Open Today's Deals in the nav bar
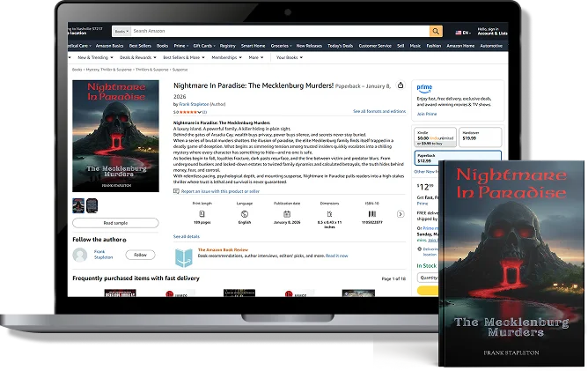The height and width of the screenshot is (371, 588). coord(340,46)
